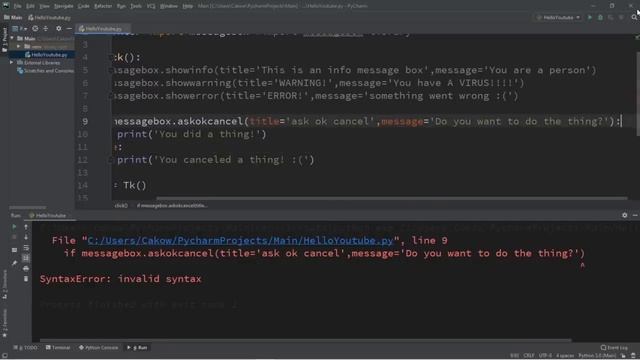This screenshot has width=640, height=360.
Task: Open Project panel settings gear
Action: click(x=59, y=29)
